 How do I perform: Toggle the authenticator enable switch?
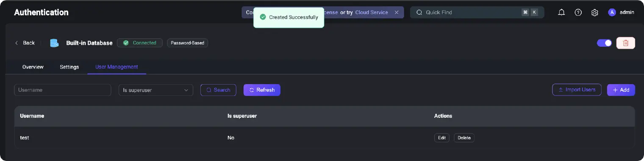[x=604, y=43]
